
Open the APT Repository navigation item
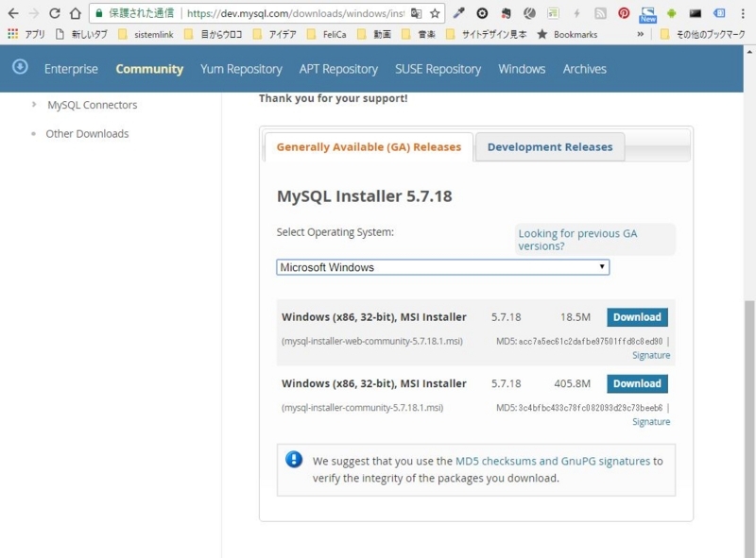point(338,69)
